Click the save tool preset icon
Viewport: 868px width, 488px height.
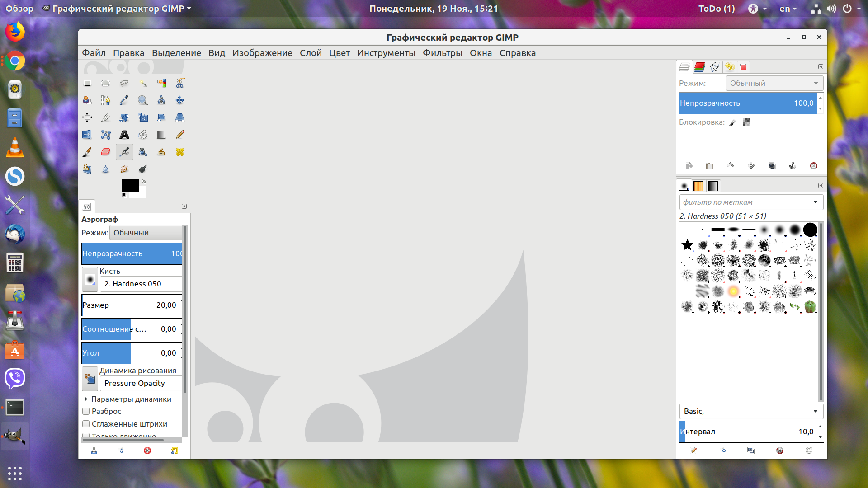[x=94, y=450]
